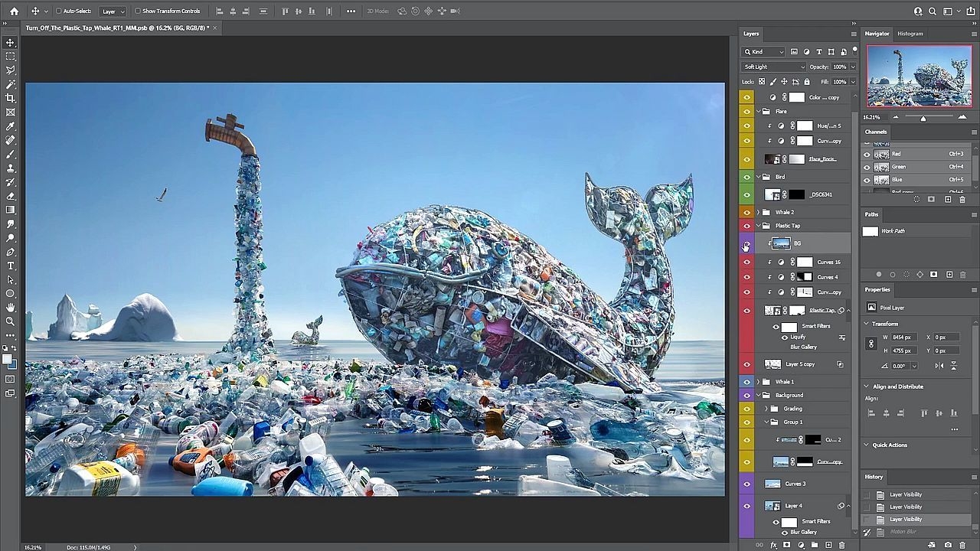Screen dimensions: 980x551
Task: Click the Home icon in the options bar
Action: tap(14, 11)
